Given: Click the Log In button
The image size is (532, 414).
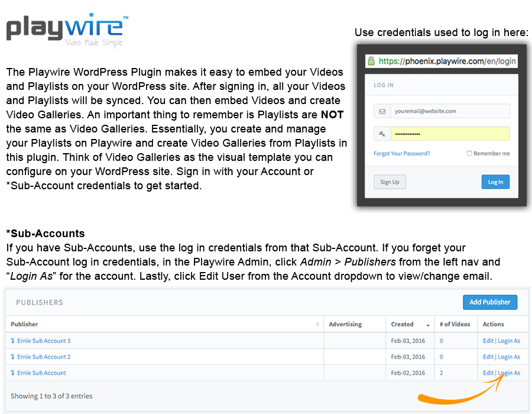Looking at the screenshot, I should pos(495,182).
